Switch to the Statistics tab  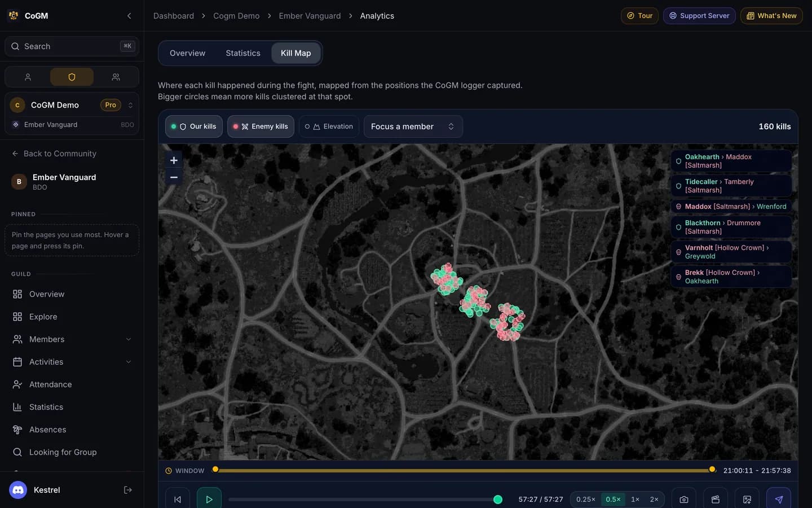pos(243,53)
